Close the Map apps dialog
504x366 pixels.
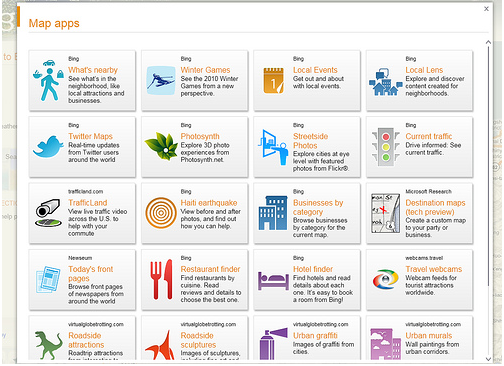click(486, 9)
